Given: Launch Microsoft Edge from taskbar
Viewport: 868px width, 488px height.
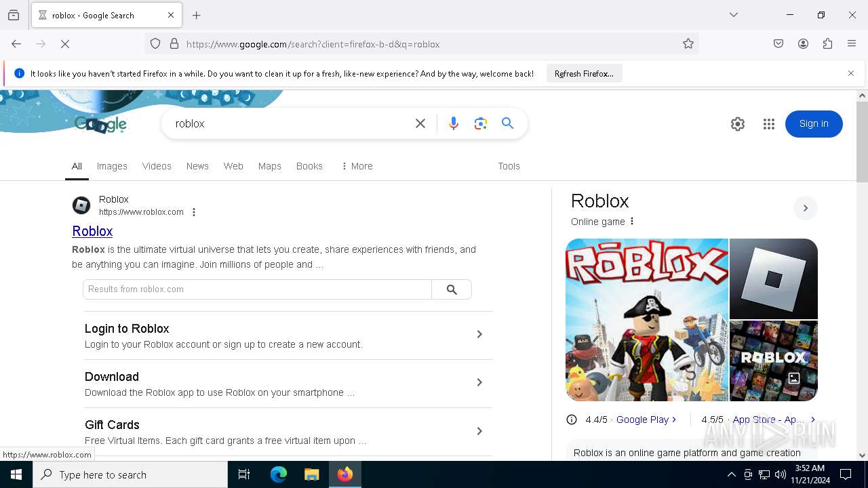Looking at the screenshot, I should (x=279, y=474).
